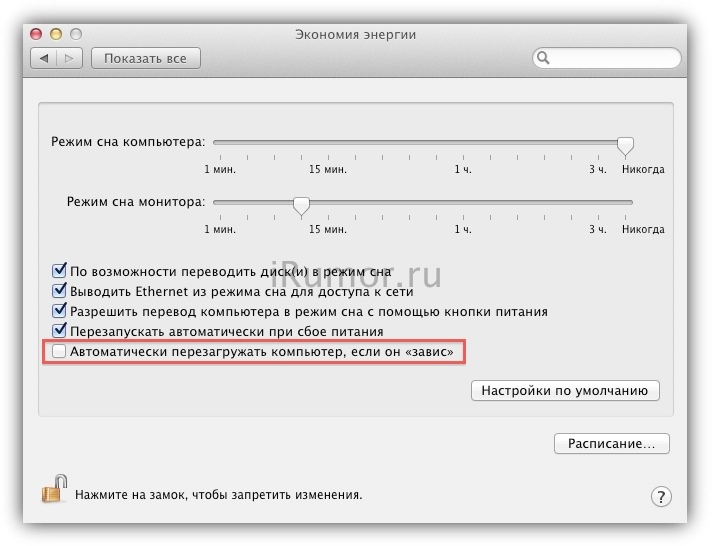Click the 'Режим сна монитора:' label
This screenshot has width=712, height=546.
(136, 202)
